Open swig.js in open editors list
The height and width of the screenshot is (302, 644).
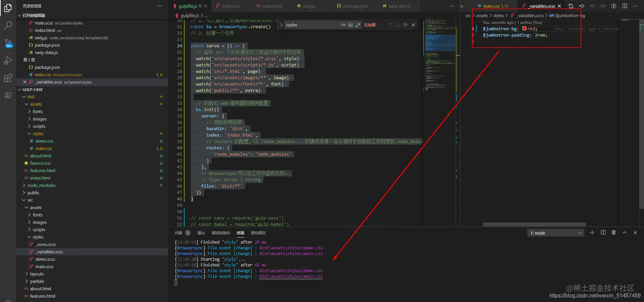[x=42, y=37]
